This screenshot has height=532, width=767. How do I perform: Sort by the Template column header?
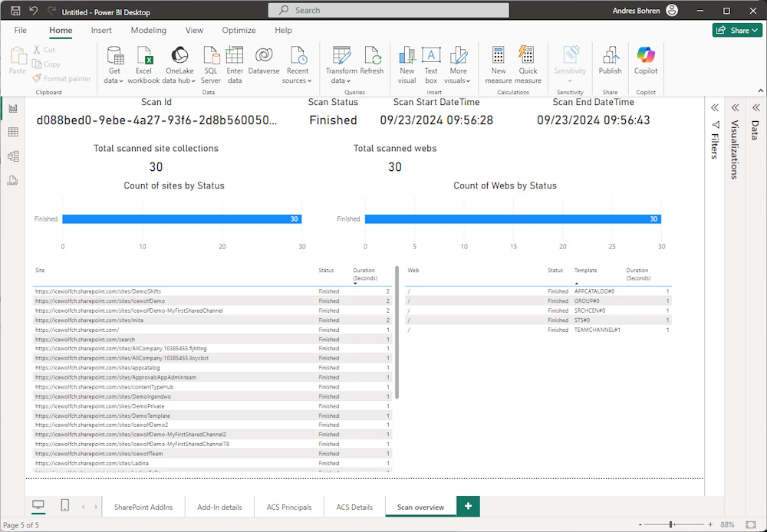[585, 271]
